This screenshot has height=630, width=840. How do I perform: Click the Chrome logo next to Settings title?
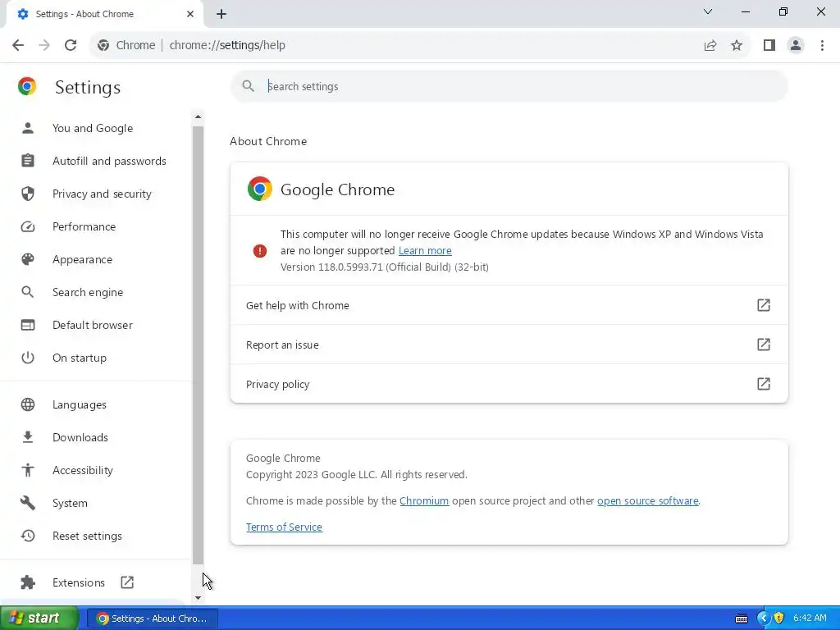27,86
